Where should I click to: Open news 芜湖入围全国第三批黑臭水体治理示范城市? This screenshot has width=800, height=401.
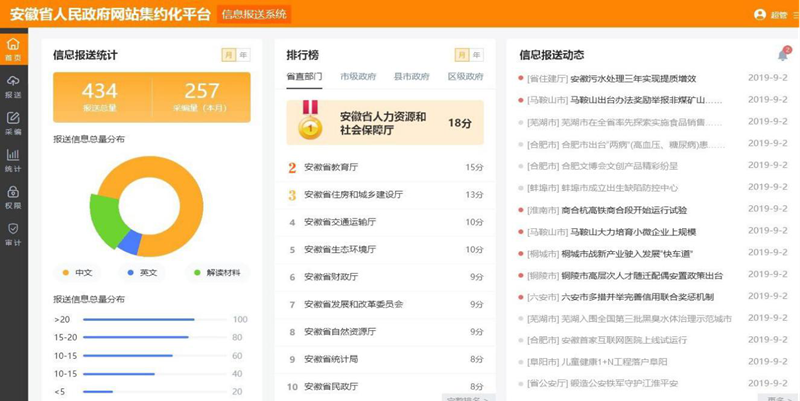click(646, 319)
